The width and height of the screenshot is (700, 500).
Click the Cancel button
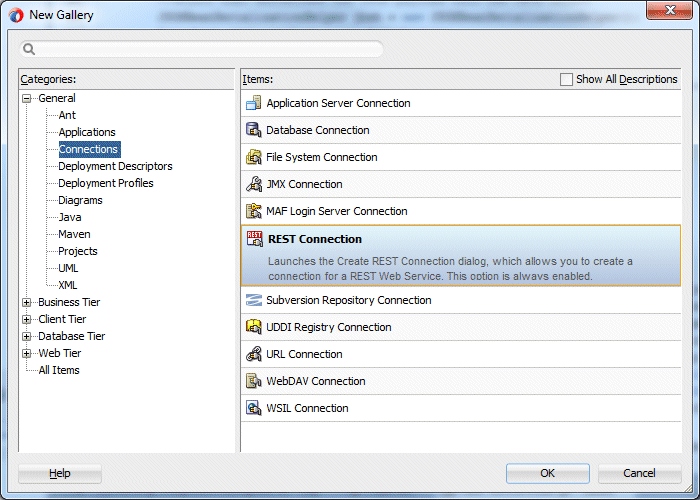tap(639, 473)
